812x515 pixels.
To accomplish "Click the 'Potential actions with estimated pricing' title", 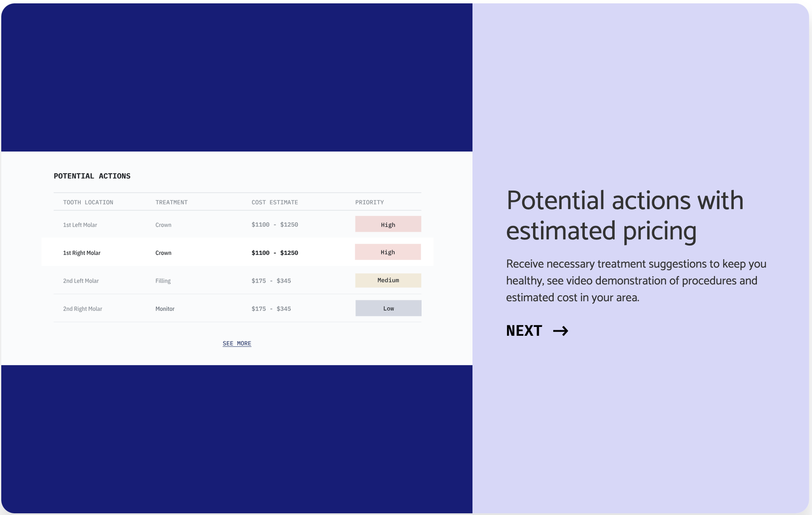I will pos(625,215).
